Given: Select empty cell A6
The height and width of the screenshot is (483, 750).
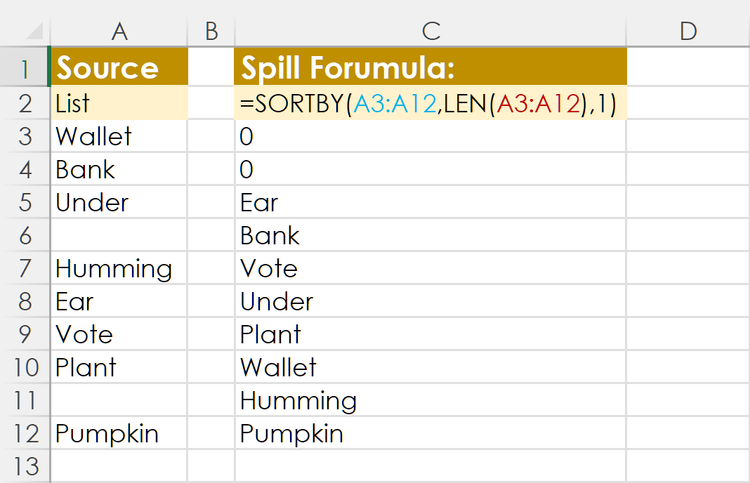Looking at the screenshot, I should click(119, 235).
